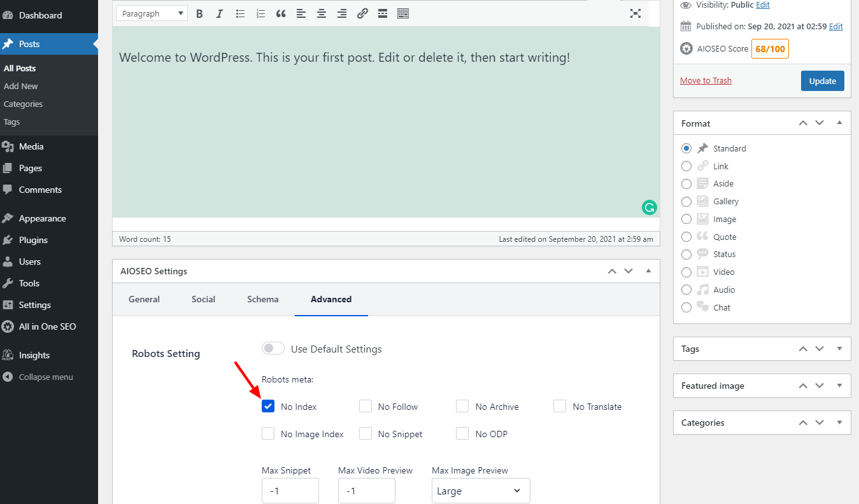Image resolution: width=859 pixels, height=504 pixels.
Task: Toggle Use Default Settings switch
Action: point(273,349)
